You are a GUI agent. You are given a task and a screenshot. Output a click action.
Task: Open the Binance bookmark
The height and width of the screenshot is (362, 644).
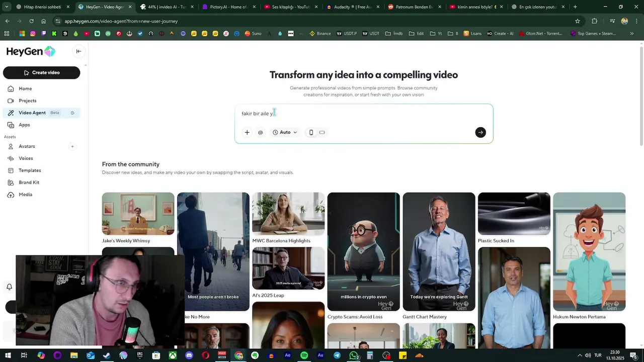point(320,34)
